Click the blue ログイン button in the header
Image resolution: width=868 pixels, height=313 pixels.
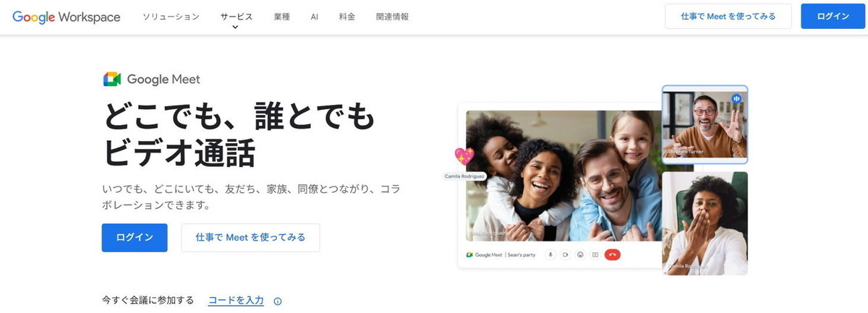833,17
